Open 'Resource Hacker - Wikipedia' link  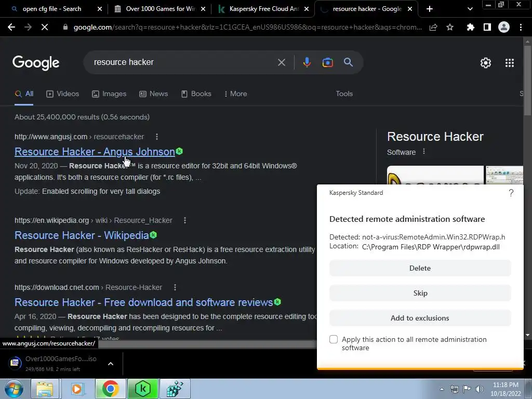[82, 235]
